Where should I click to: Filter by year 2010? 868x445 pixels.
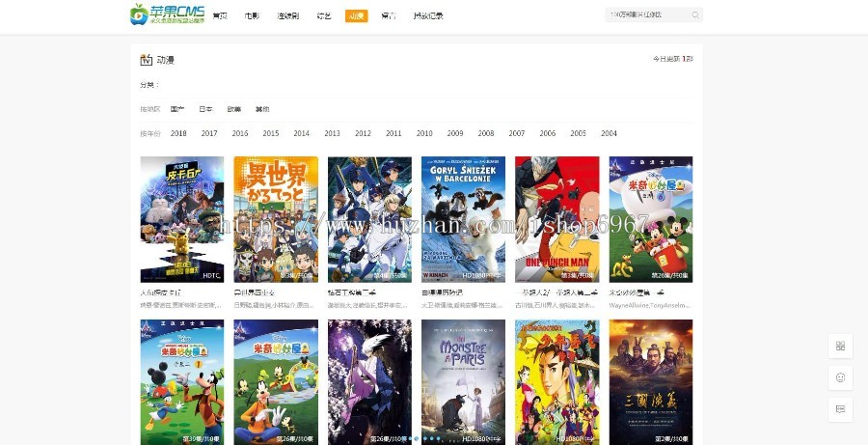(x=424, y=133)
